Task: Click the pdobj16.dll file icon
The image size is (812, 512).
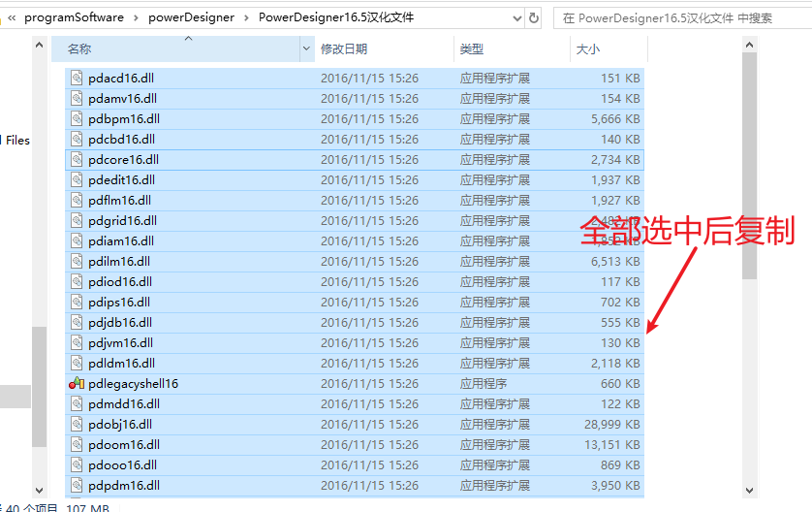Action: pyautogui.click(x=77, y=425)
